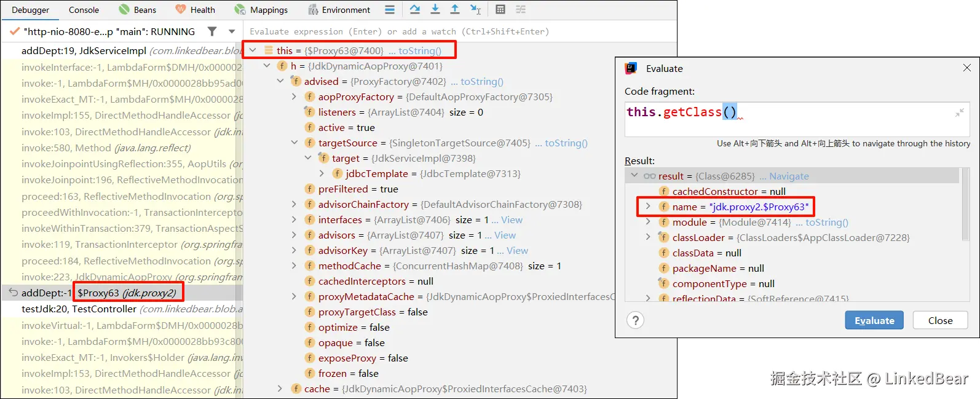Expand the classLoader node in Evaluate result

coord(648,237)
